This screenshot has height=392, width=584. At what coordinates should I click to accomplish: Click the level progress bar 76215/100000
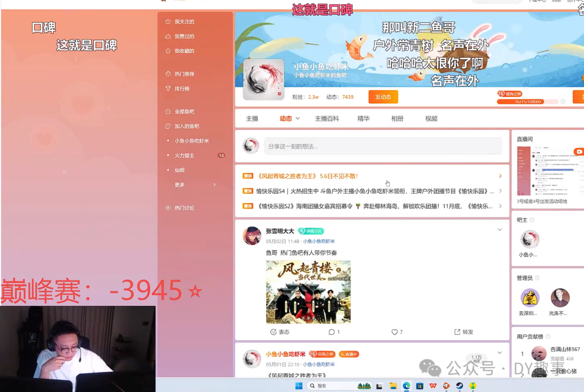(528, 102)
